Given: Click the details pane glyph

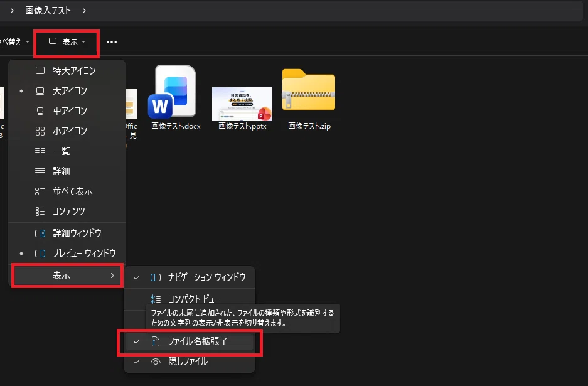Looking at the screenshot, I should (40, 233).
